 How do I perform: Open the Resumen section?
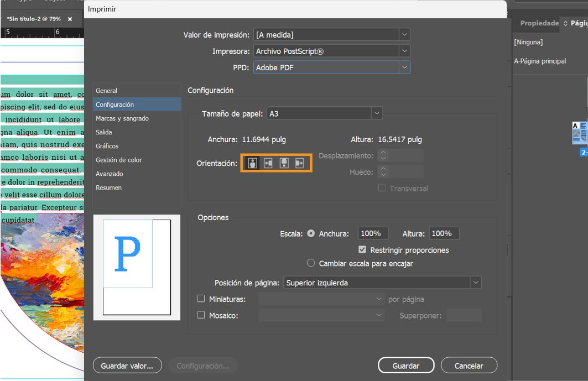tap(137, 188)
